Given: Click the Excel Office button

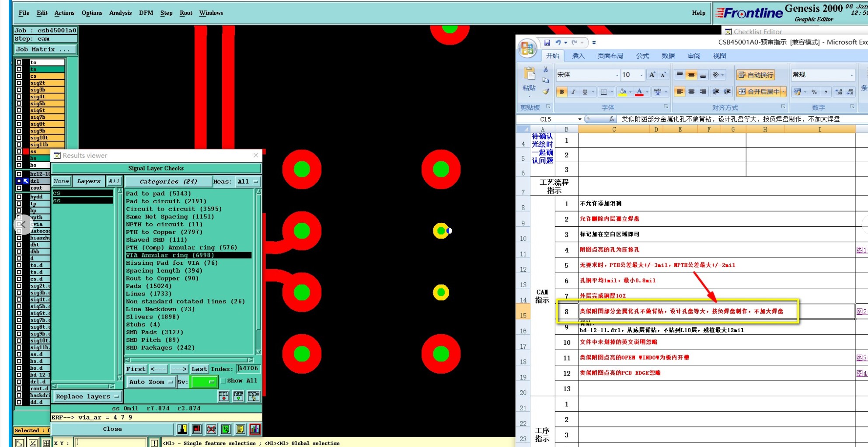Looking at the screenshot, I should (x=527, y=48).
